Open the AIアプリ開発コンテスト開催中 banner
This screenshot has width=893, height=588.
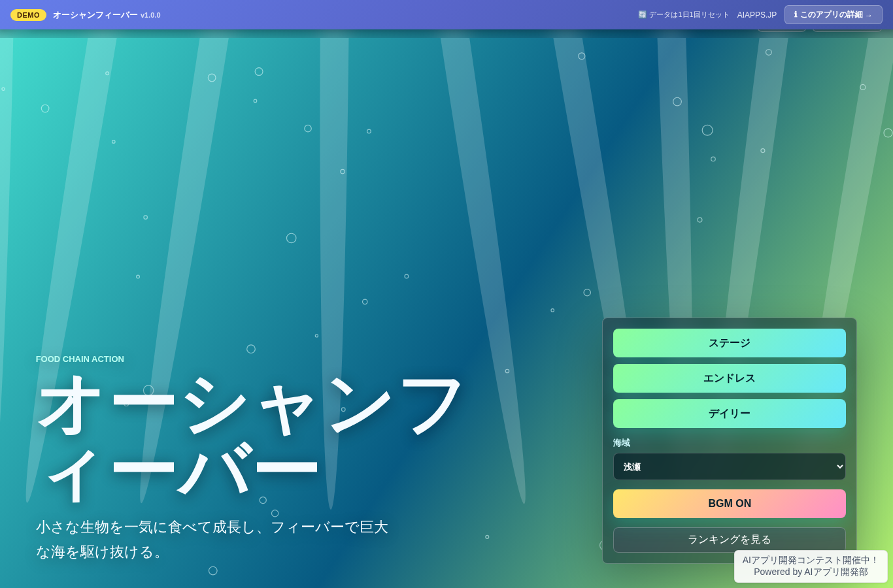click(811, 560)
